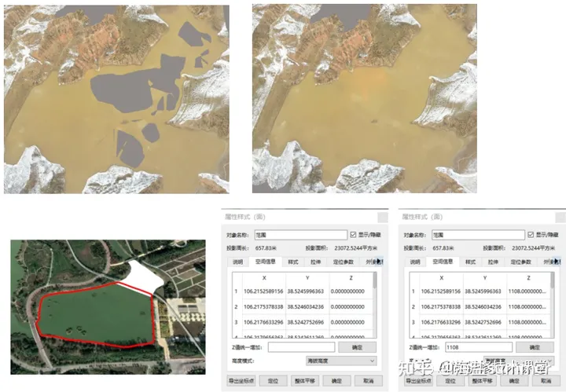This screenshot has width=566, height=392.
Task: Open 拉伸 tab in right dialog
Action: pyautogui.click(x=493, y=262)
